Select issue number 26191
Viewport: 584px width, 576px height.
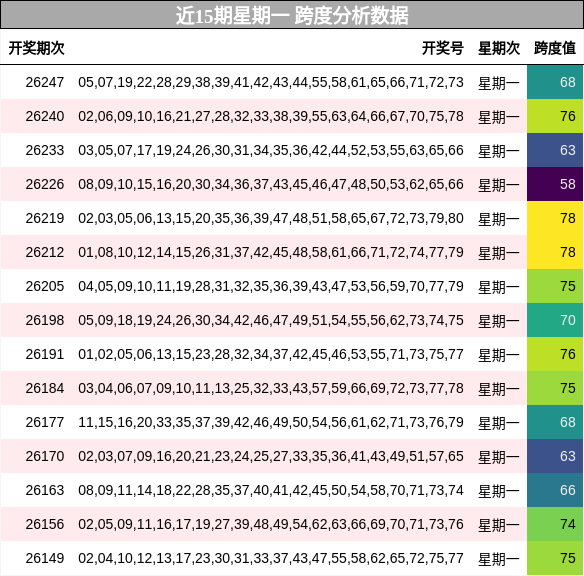pyautogui.click(x=45, y=354)
